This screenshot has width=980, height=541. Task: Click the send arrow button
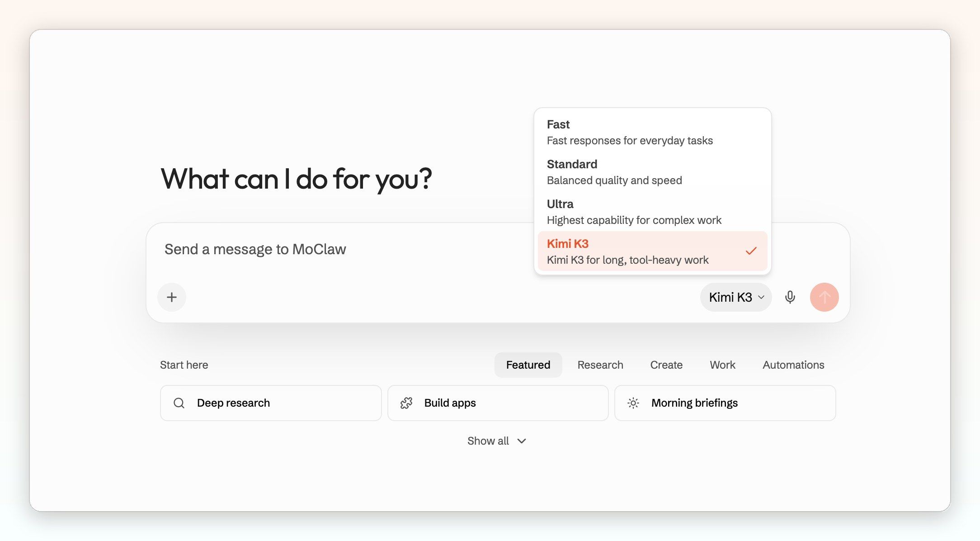[825, 297]
